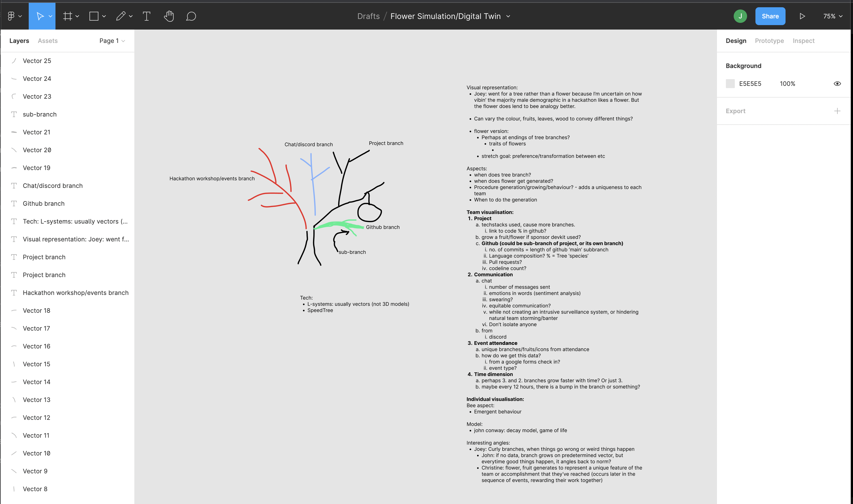The height and width of the screenshot is (504, 853).
Task: Toggle Background color visibility eye
Action: (837, 84)
